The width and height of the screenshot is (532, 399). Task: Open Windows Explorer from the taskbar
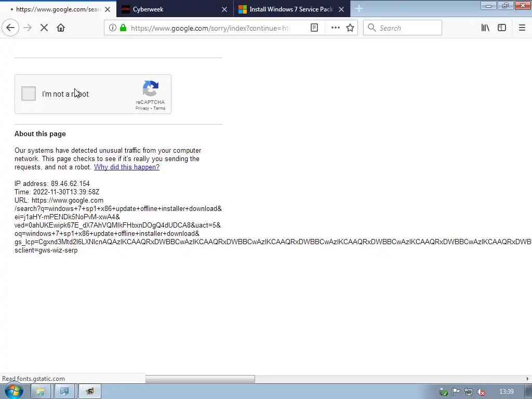[41, 392]
